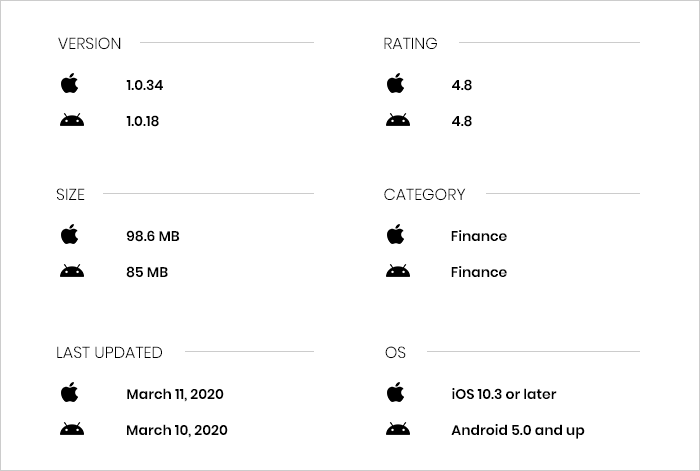Viewport: 700px width, 471px height.
Task: Click the Android icon under OS
Action: (x=398, y=430)
